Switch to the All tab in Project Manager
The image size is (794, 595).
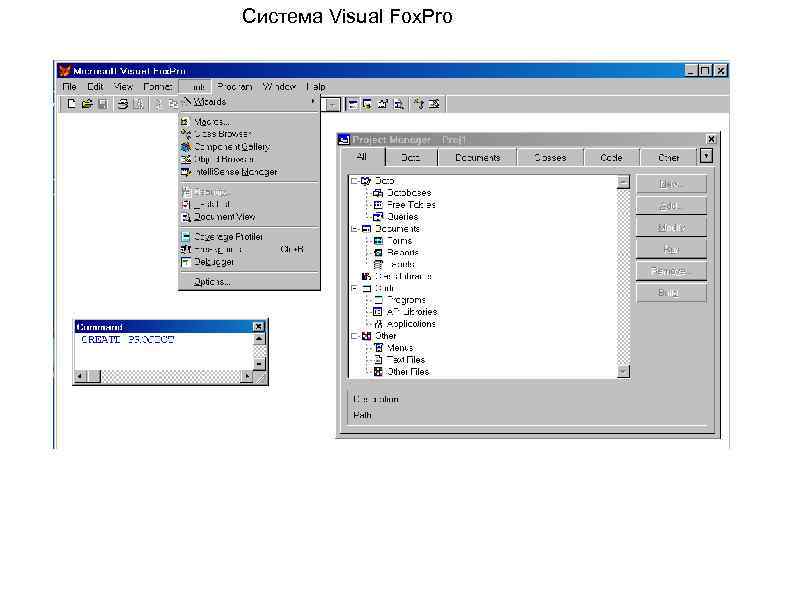[362, 156]
